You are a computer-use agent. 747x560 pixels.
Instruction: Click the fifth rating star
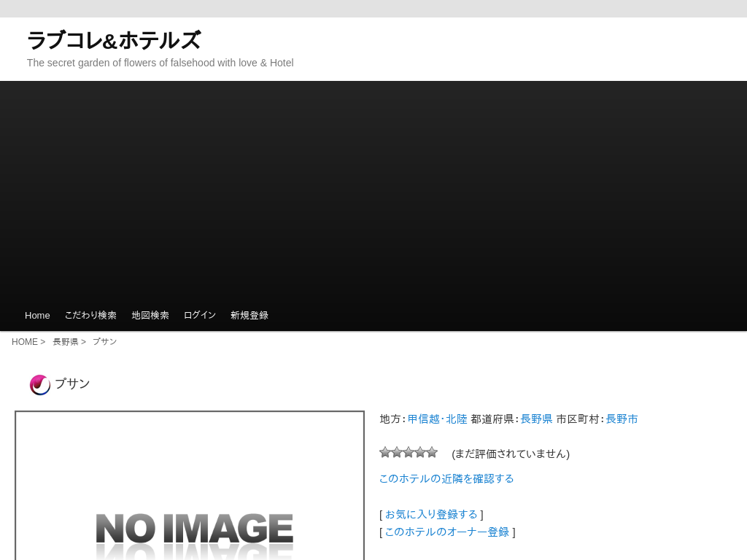click(x=432, y=452)
